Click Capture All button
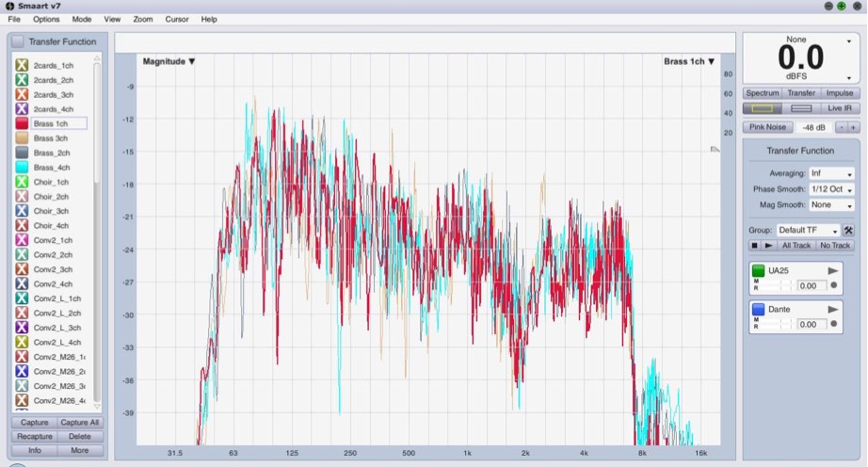 coord(79,422)
